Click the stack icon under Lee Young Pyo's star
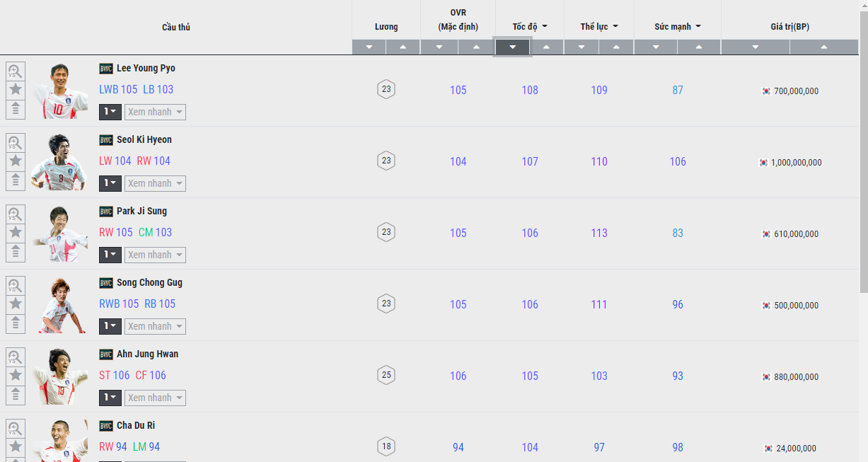868x462 pixels. 16,109
